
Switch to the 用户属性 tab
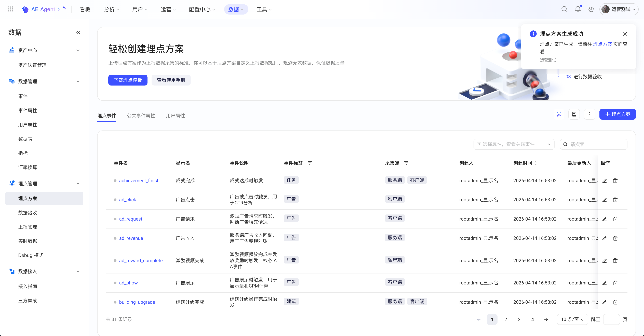(176, 116)
